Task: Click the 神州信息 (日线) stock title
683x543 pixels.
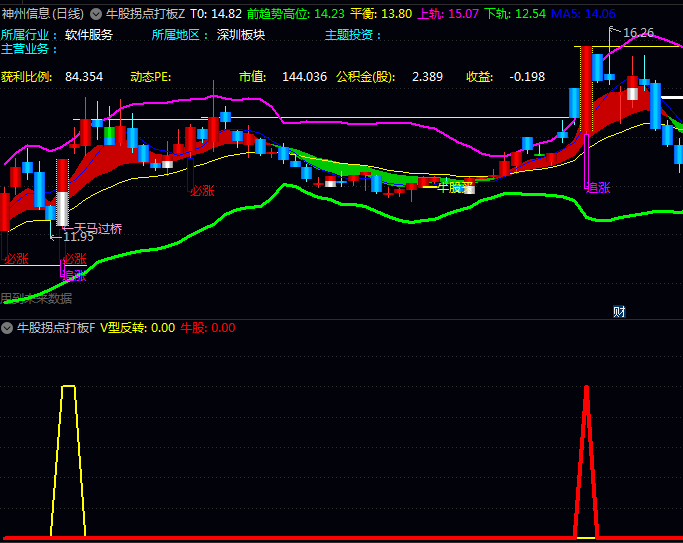Action: click(x=42, y=14)
